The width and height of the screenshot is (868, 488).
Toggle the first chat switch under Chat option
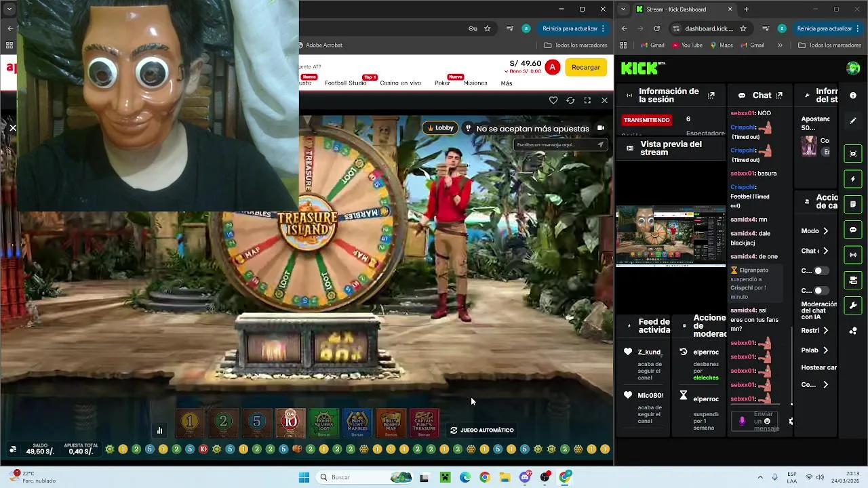(821, 270)
